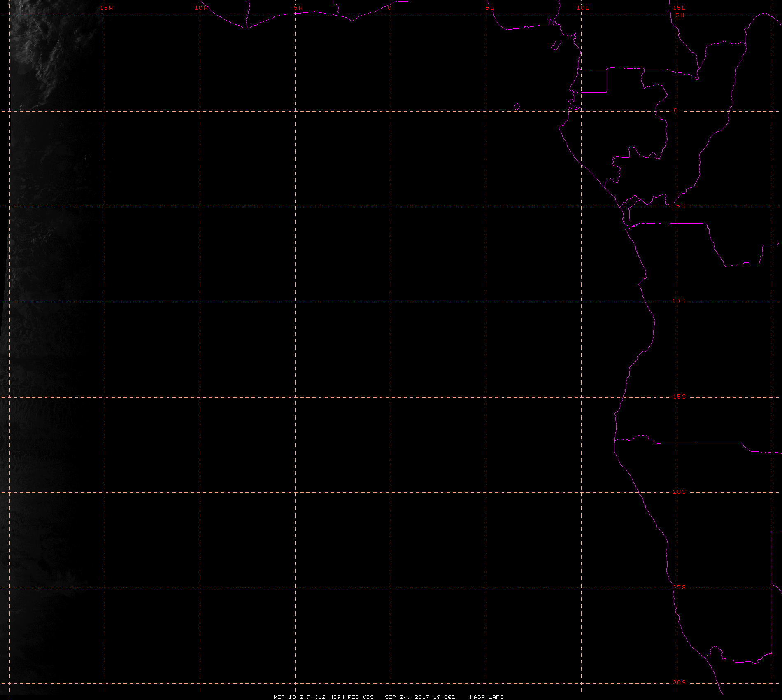Click the 5N latitude label
This screenshot has height=700, width=782.
click(x=680, y=15)
